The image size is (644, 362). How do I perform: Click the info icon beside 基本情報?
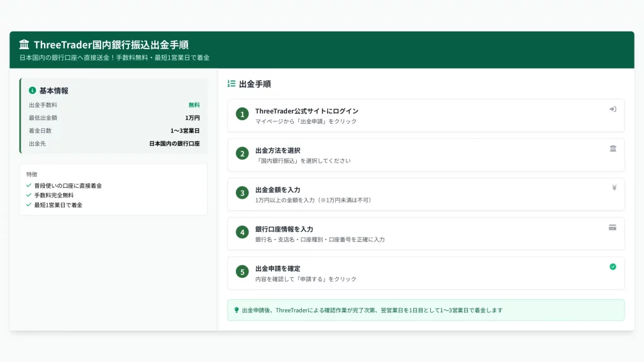[33, 90]
